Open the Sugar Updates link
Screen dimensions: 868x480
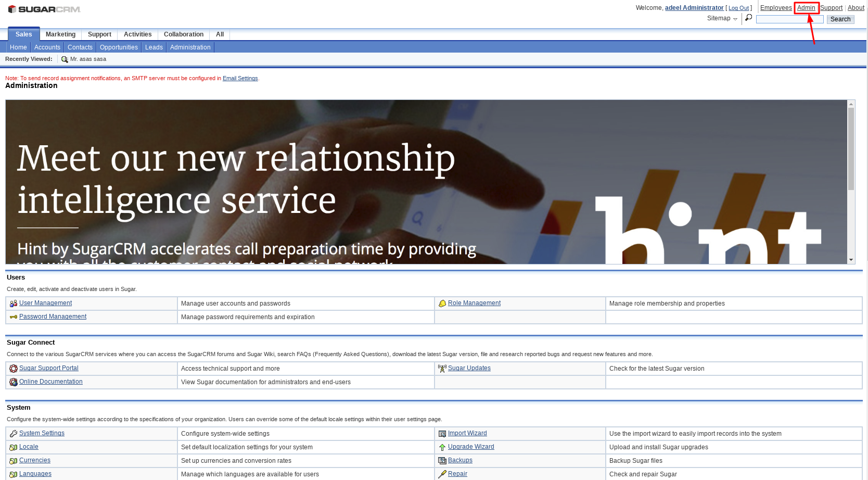[x=469, y=368]
